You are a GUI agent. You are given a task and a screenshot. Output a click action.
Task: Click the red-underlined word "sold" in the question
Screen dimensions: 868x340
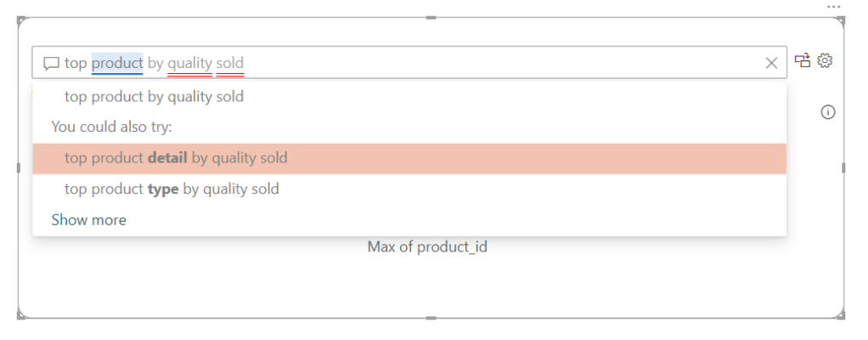coord(230,63)
